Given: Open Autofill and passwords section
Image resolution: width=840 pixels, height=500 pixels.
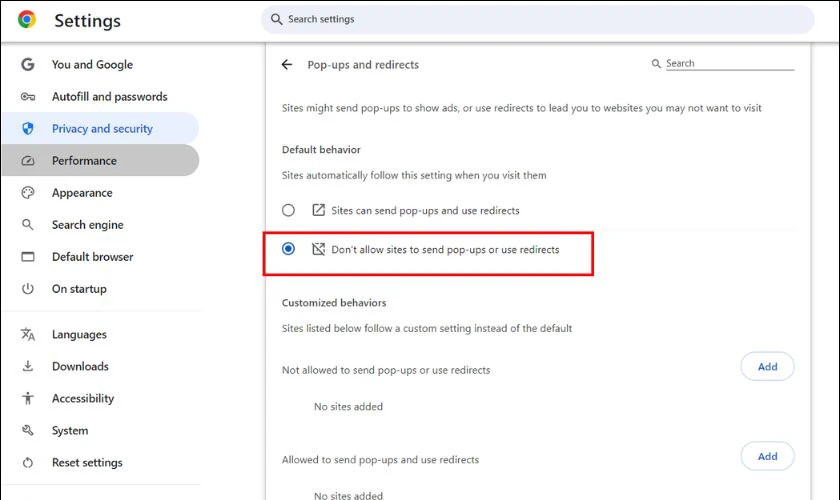Looking at the screenshot, I should click(x=100, y=96).
